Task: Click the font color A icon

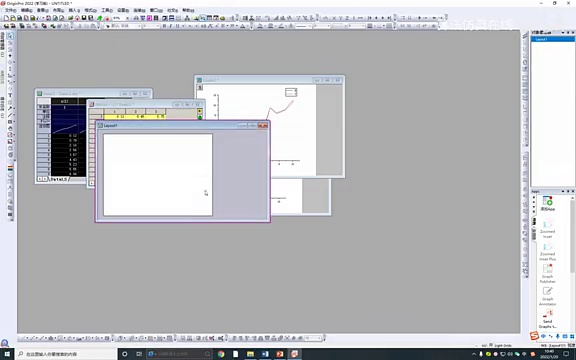Action: point(242,26)
